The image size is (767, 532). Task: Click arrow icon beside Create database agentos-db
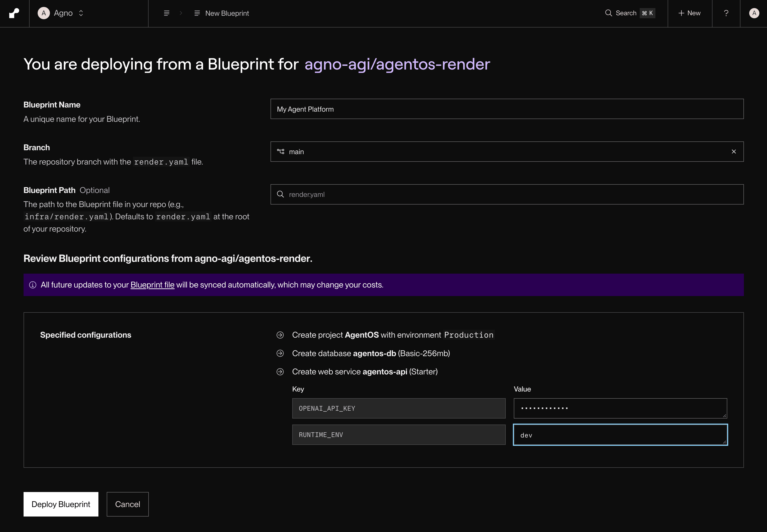pos(280,353)
